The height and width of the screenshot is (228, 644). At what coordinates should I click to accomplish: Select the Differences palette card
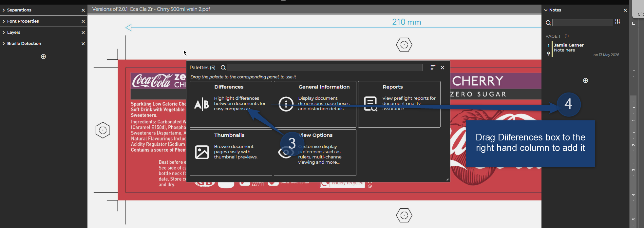pyautogui.click(x=231, y=104)
